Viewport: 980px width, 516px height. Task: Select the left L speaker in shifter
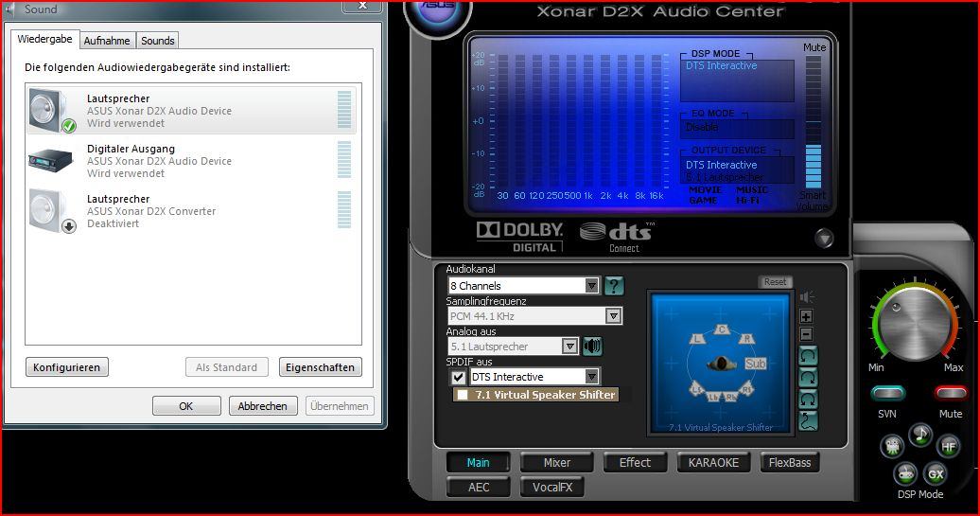pos(697,339)
